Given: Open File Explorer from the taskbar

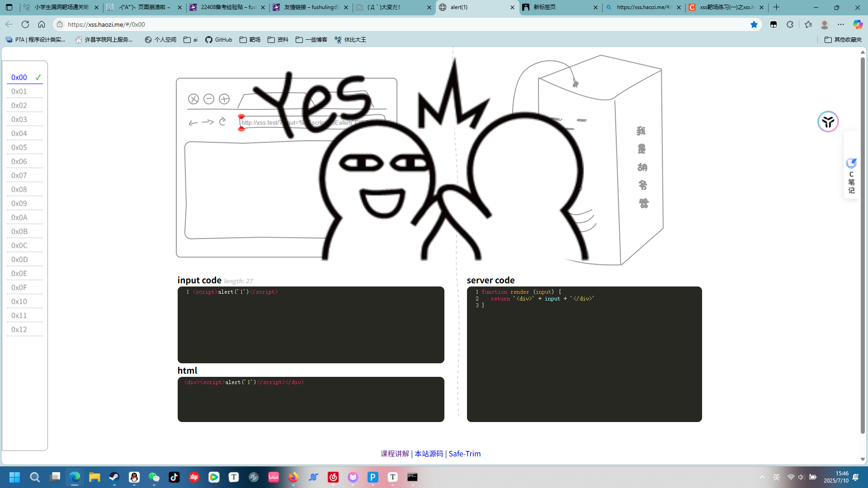Looking at the screenshot, I should pyautogui.click(x=94, y=477).
